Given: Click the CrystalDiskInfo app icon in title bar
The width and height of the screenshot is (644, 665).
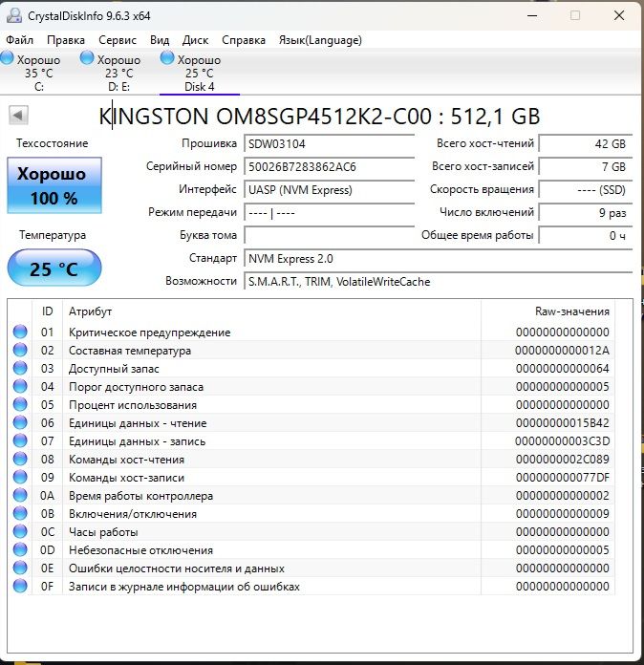Looking at the screenshot, I should (x=13, y=16).
